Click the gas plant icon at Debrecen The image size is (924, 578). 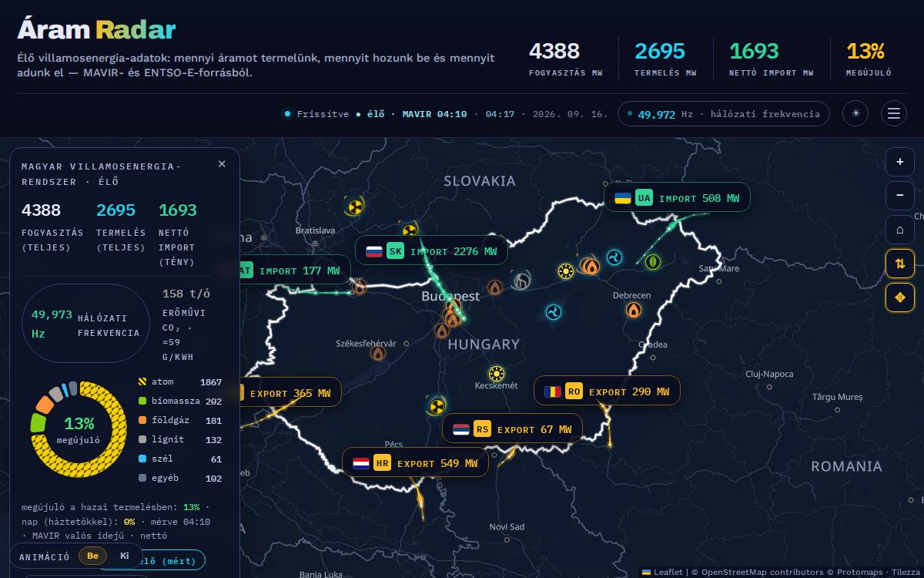633,310
